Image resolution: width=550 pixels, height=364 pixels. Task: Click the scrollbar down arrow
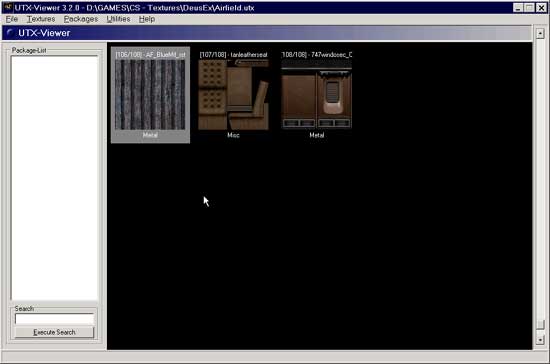tap(540, 339)
